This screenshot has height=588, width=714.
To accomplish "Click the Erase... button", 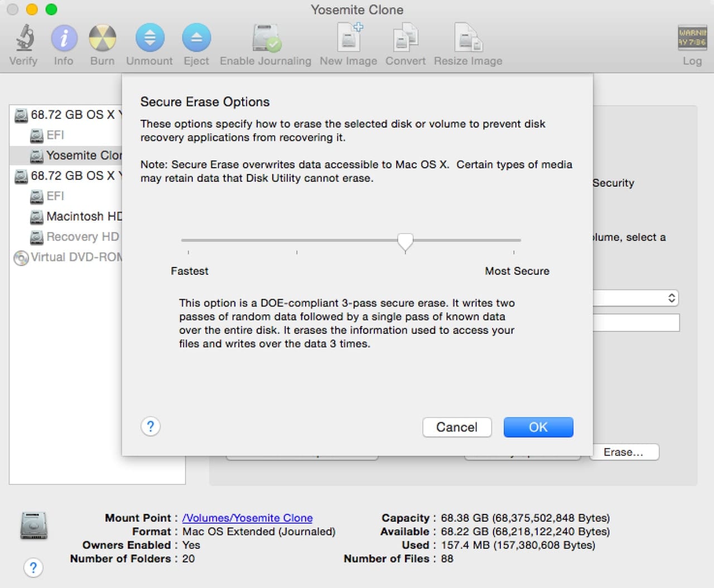I will [624, 452].
